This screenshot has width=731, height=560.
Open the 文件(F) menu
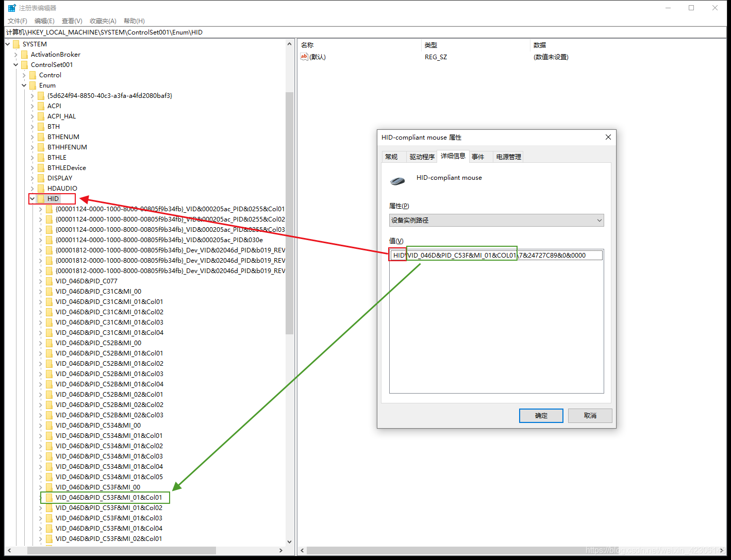pos(18,21)
